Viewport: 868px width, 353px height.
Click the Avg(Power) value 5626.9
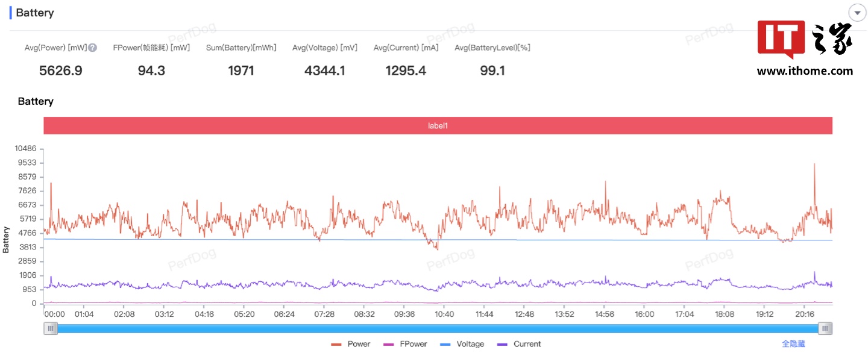[x=61, y=70]
